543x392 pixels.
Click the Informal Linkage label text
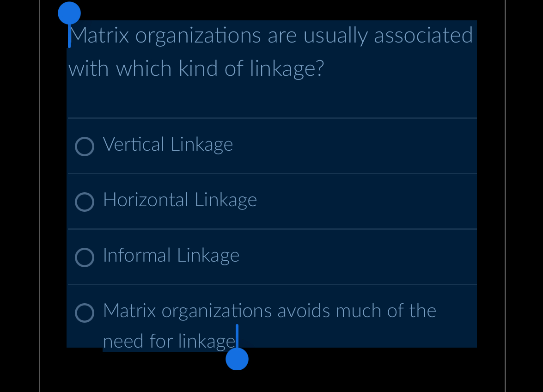click(x=171, y=256)
